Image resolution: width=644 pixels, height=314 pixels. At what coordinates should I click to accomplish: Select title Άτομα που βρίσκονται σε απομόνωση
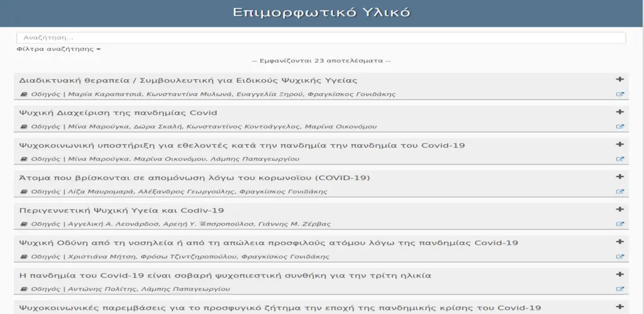coord(195,178)
